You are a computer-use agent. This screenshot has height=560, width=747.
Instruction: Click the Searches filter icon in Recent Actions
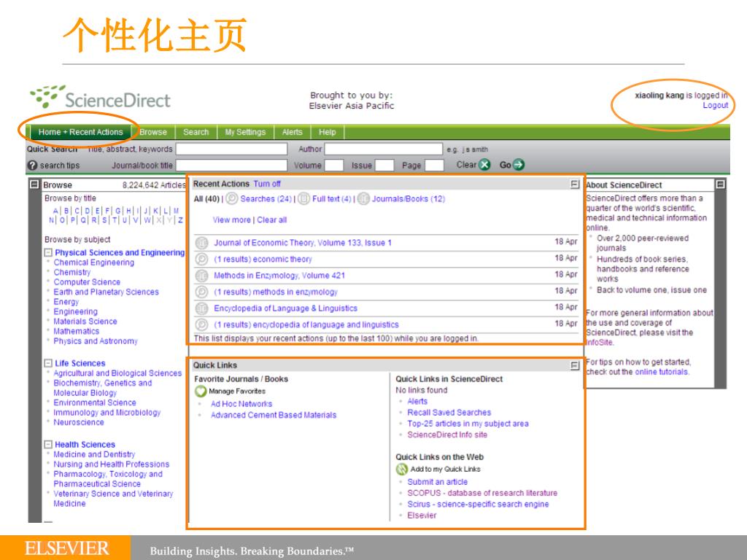coord(232,198)
